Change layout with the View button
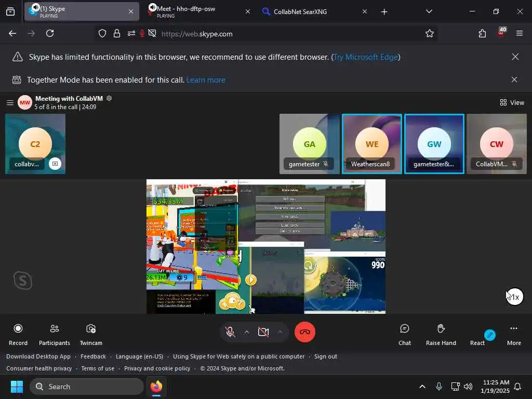This screenshot has height=399, width=532. tap(512, 102)
